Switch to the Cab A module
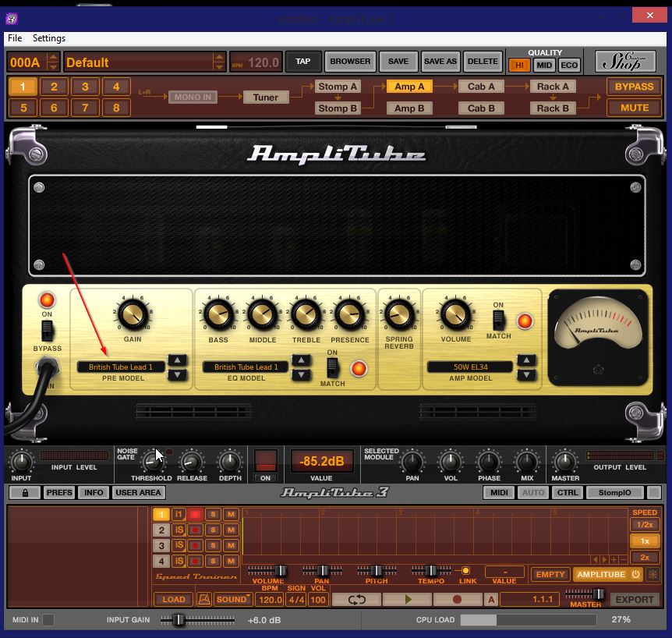672x638 pixels. click(x=481, y=87)
